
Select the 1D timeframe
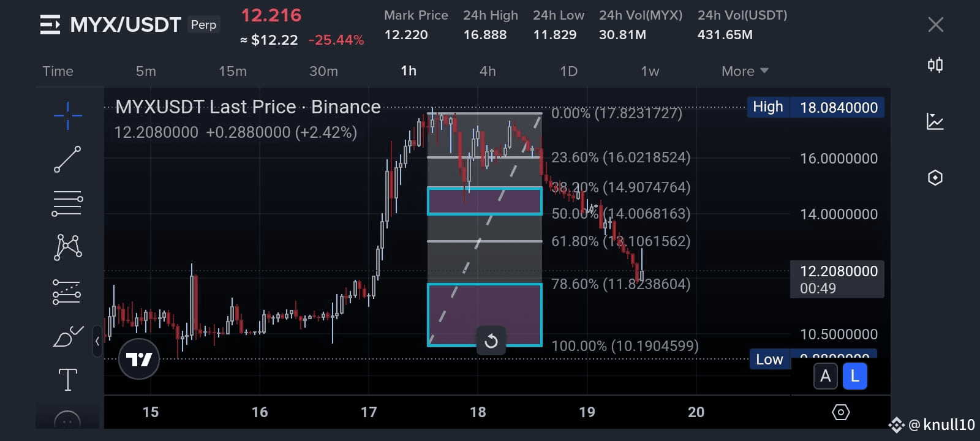pos(568,71)
